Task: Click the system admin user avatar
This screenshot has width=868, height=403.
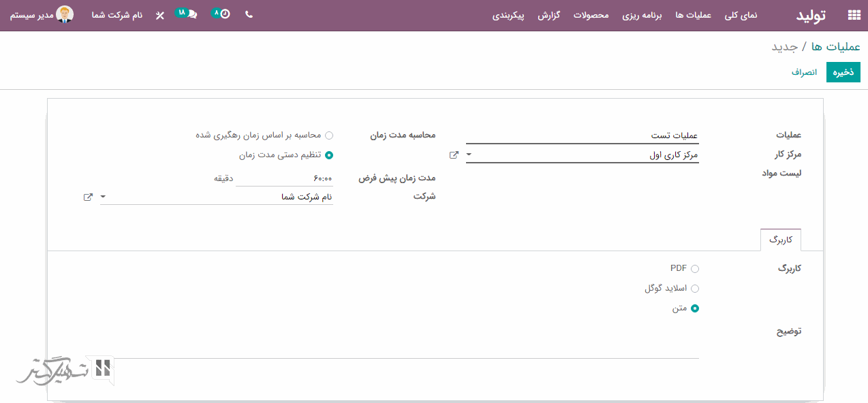Action: click(x=65, y=14)
